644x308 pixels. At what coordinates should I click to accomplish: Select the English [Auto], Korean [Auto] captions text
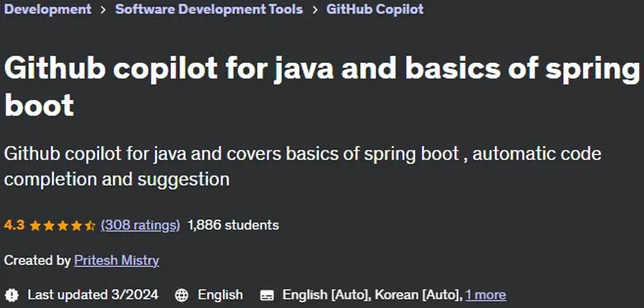(x=372, y=295)
